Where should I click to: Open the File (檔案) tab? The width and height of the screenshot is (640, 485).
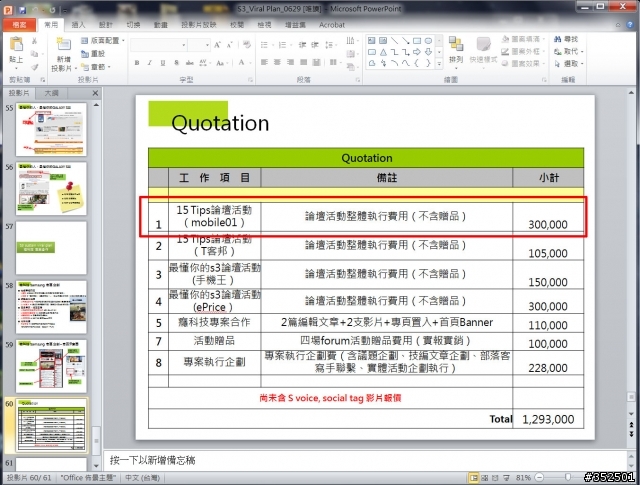pyautogui.click(x=19, y=25)
